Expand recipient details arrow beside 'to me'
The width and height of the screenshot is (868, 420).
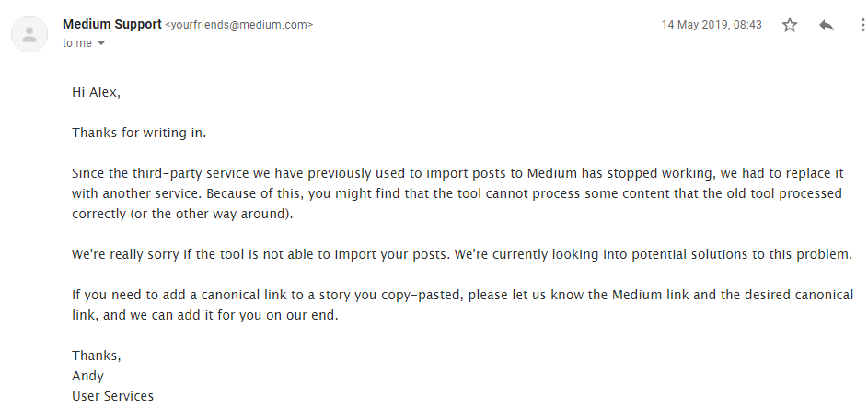100,43
